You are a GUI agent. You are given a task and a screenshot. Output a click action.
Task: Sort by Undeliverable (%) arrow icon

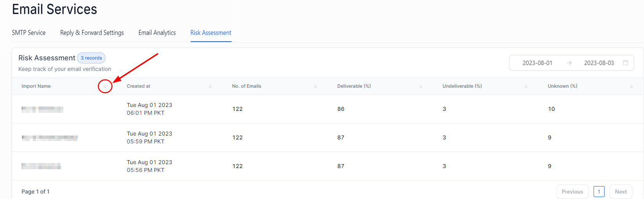click(x=526, y=86)
